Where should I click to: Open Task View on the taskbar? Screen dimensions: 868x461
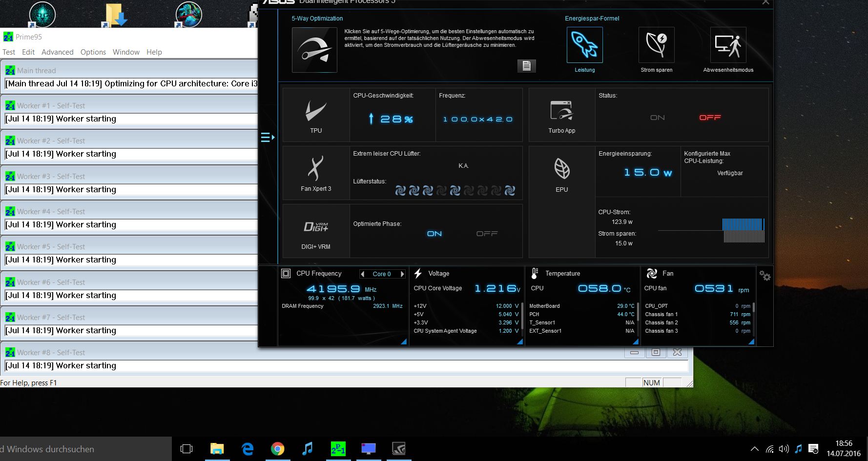pos(186,449)
